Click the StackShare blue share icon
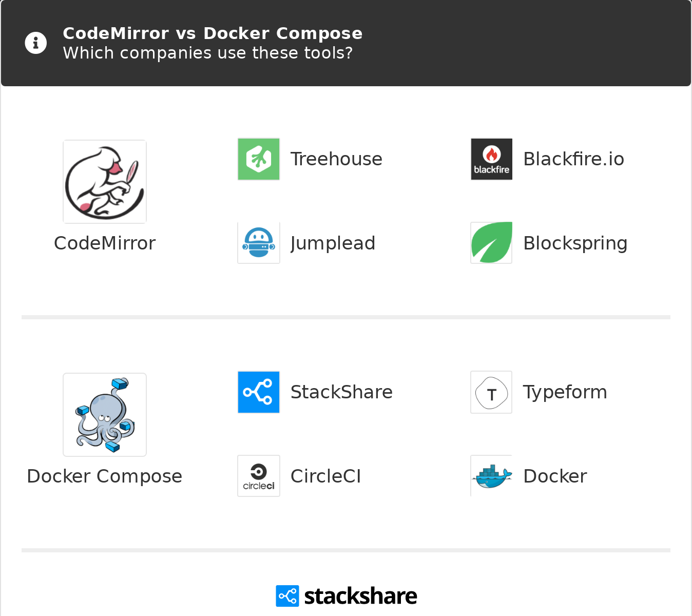Image resolution: width=692 pixels, height=616 pixels. 259,392
